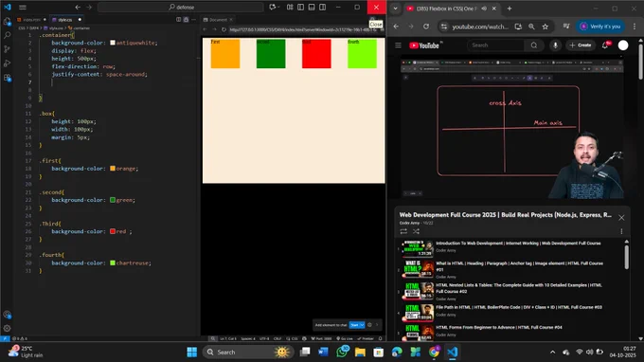This screenshot has width=644, height=362.
Task: Close the Web Development Full Course playlist panel
Action: [x=621, y=217]
